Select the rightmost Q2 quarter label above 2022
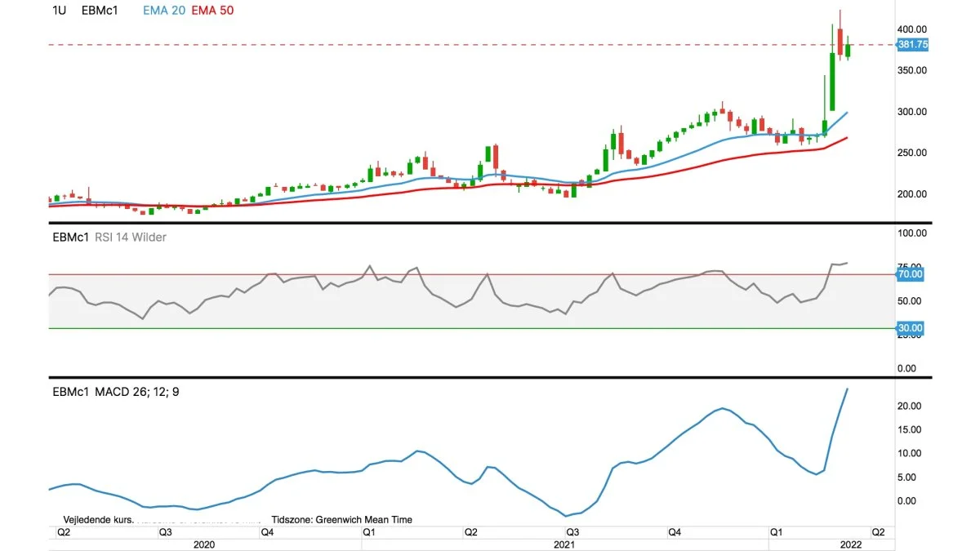 (879, 531)
